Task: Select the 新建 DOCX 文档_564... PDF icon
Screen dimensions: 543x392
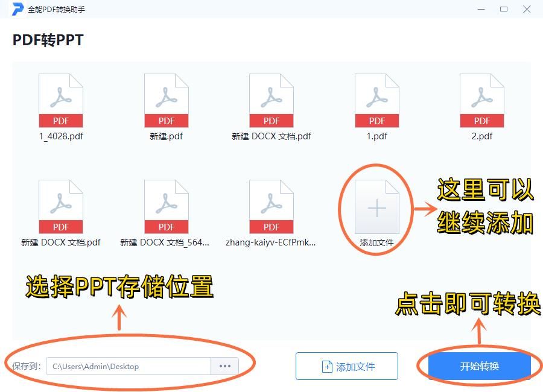Action: point(167,207)
